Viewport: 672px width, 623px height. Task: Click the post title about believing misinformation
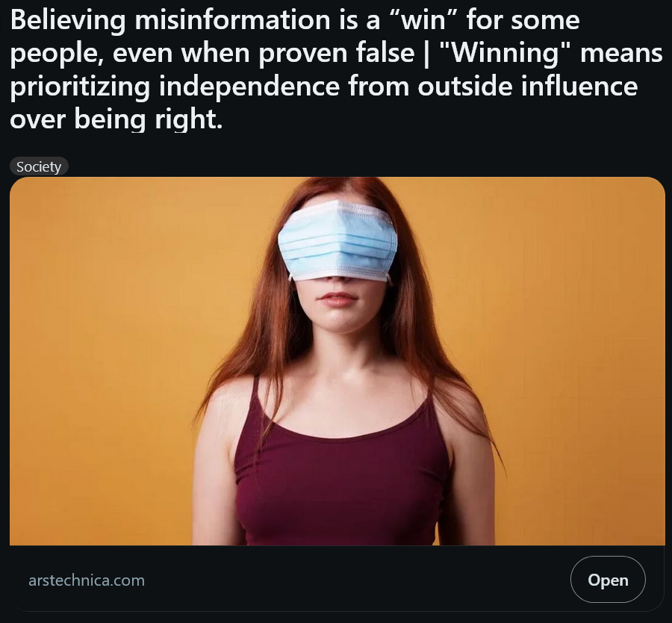click(336, 69)
